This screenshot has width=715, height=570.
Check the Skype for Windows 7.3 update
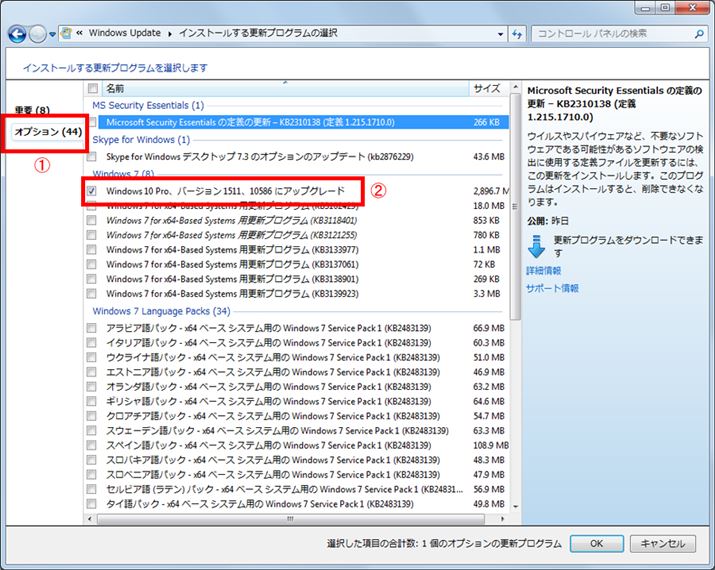tap(92, 157)
